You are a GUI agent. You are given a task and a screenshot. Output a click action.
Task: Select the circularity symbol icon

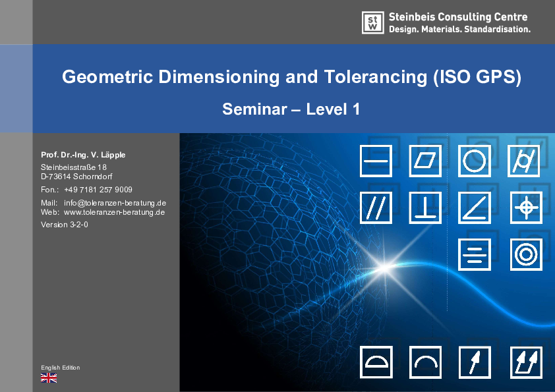475,161
